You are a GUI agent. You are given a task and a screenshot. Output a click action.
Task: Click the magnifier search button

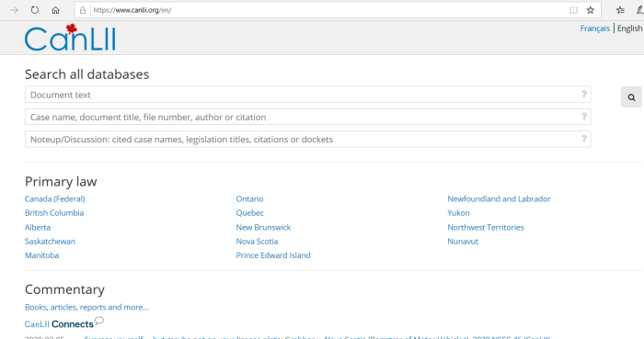[x=631, y=97]
